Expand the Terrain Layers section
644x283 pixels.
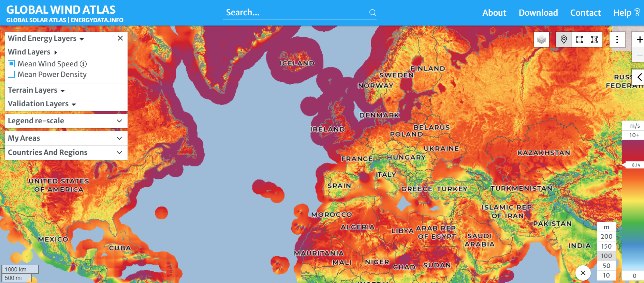pyautogui.click(x=36, y=90)
